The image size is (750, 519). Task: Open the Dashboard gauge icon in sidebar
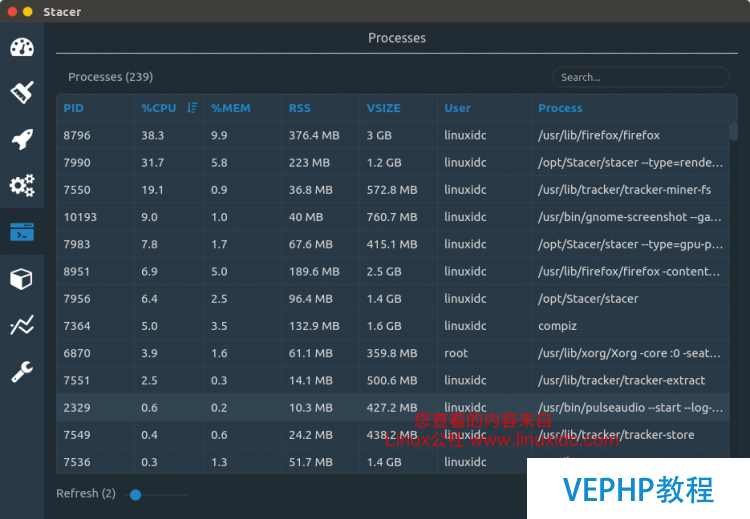tap(22, 47)
